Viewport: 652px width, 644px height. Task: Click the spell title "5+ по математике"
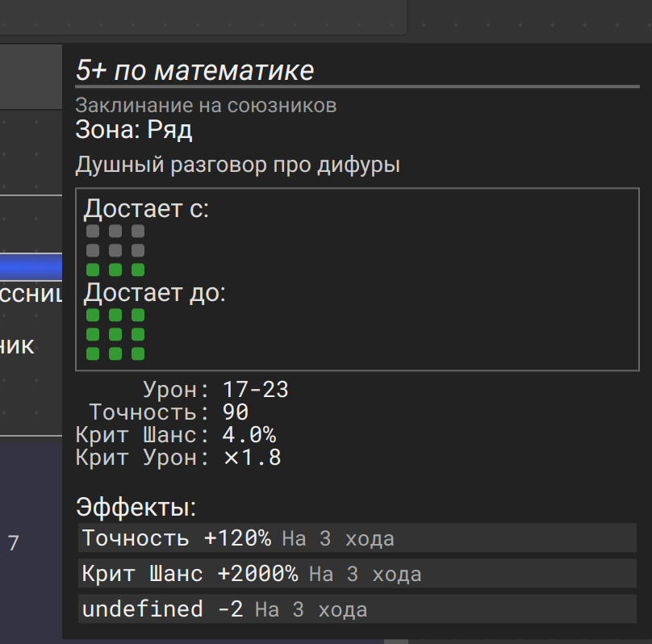click(x=194, y=70)
